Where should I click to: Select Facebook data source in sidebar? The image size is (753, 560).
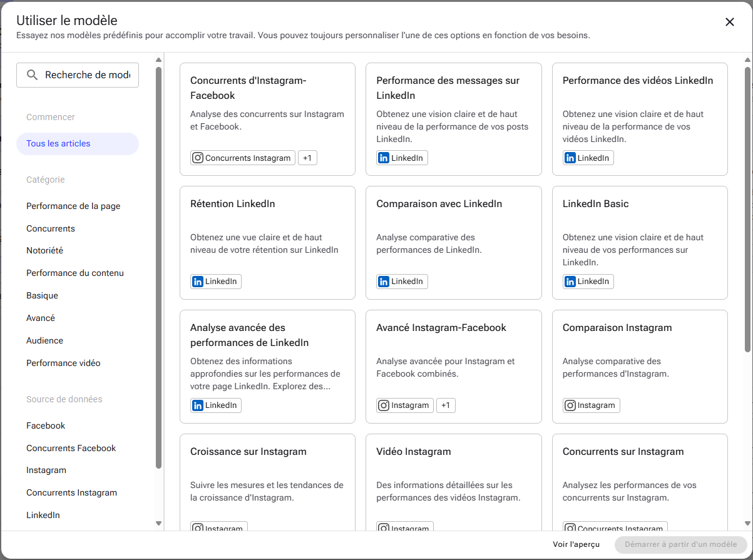coord(46,426)
